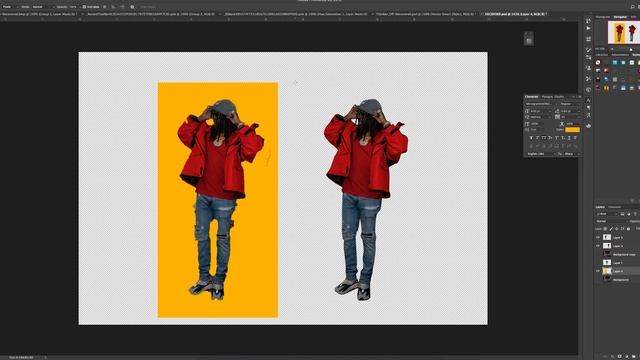640x360 pixels.
Task: Open the History panel icon in the dock
Action: coord(588,21)
